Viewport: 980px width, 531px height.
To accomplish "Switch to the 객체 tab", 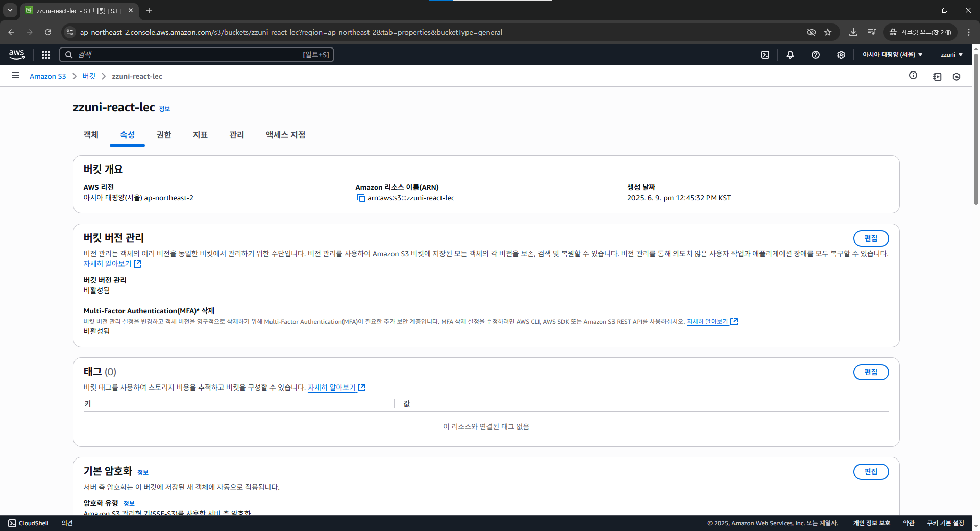I will (x=91, y=135).
